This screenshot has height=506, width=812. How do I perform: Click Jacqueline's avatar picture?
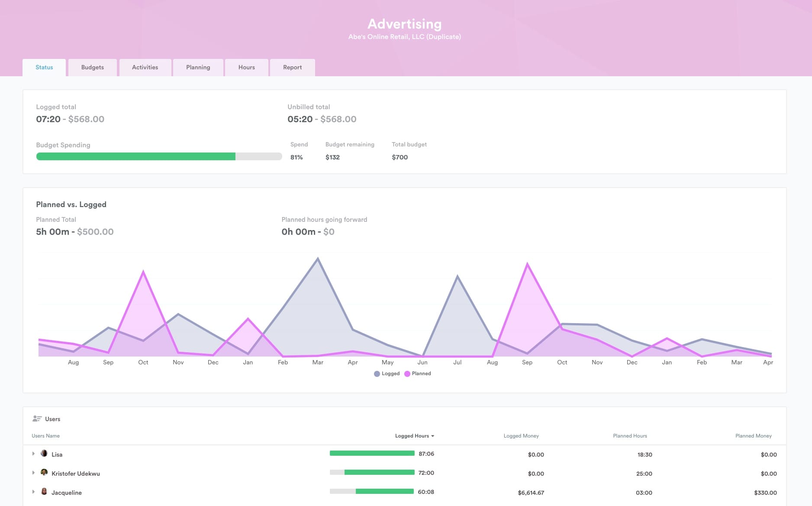(x=44, y=492)
